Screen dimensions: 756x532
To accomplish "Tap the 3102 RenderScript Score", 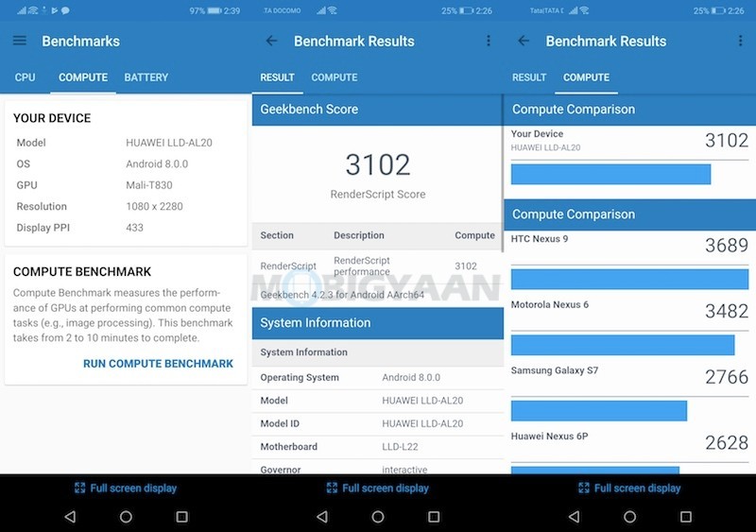I will tap(378, 164).
